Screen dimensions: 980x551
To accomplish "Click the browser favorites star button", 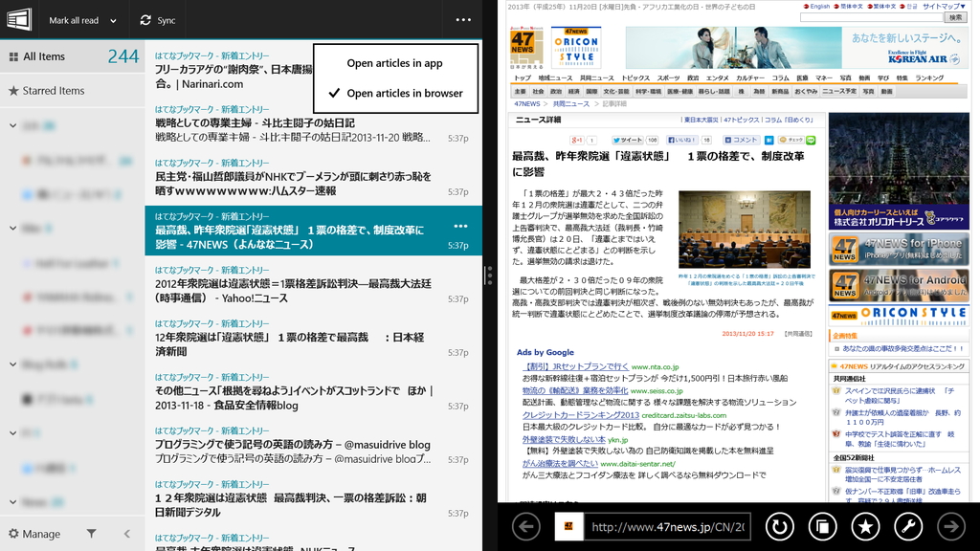I will (865, 527).
